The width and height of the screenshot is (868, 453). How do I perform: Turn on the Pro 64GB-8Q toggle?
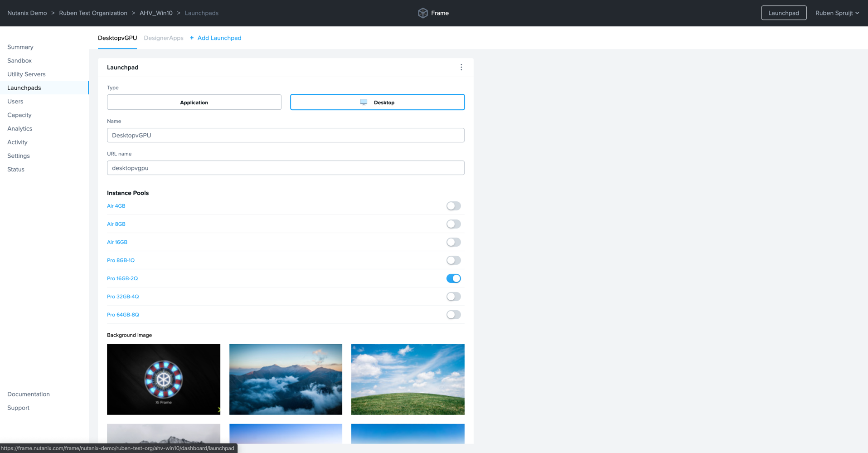click(x=453, y=315)
